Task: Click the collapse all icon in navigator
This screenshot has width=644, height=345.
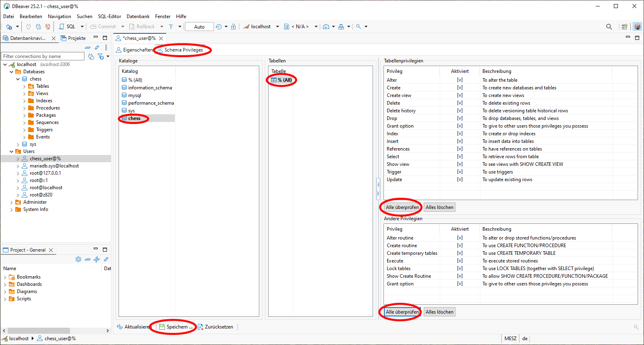Action: [87, 48]
